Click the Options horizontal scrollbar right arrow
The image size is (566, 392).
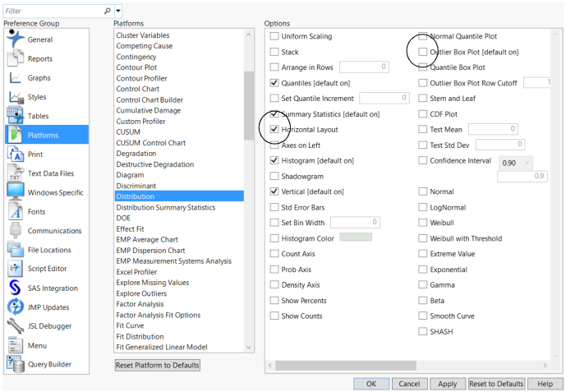(545, 365)
